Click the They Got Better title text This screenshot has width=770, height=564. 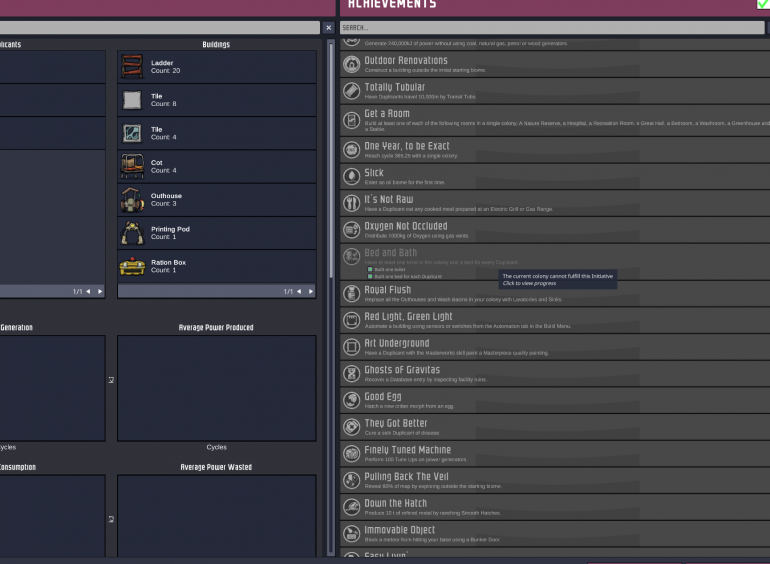395,424
